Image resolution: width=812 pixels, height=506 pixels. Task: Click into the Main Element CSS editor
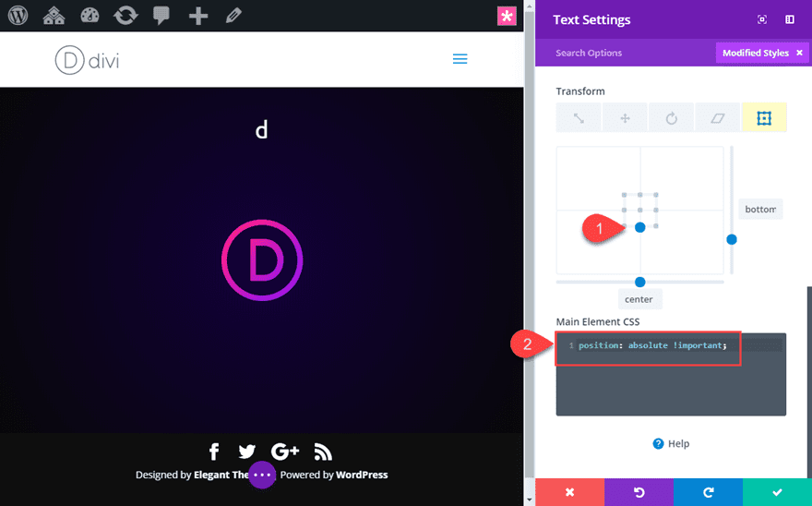tap(671, 374)
